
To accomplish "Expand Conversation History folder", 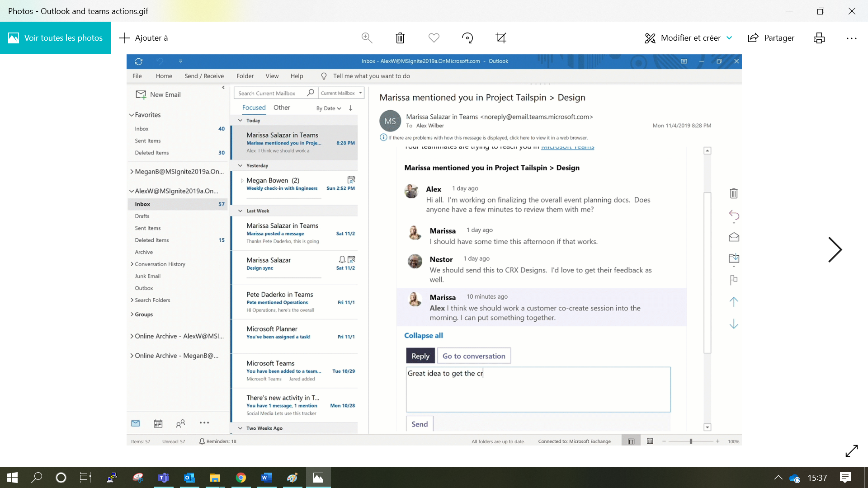I will pos(132,264).
